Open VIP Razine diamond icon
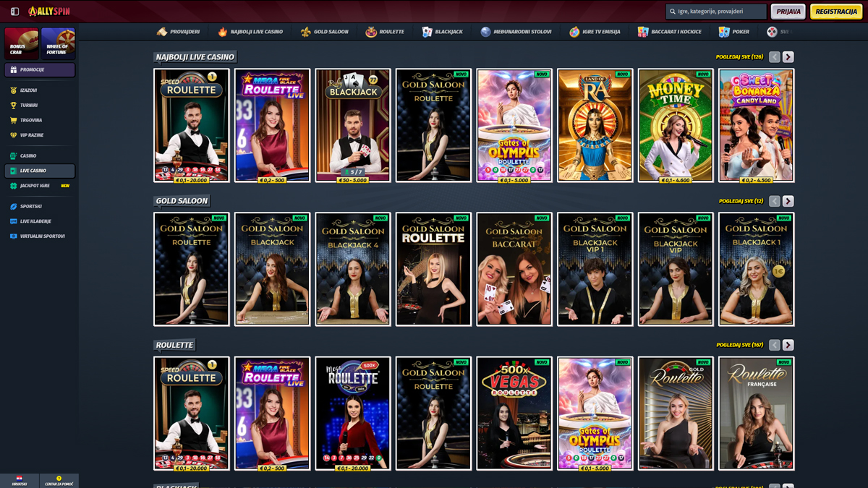This screenshot has height=488, width=868. (x=13, y=135)
